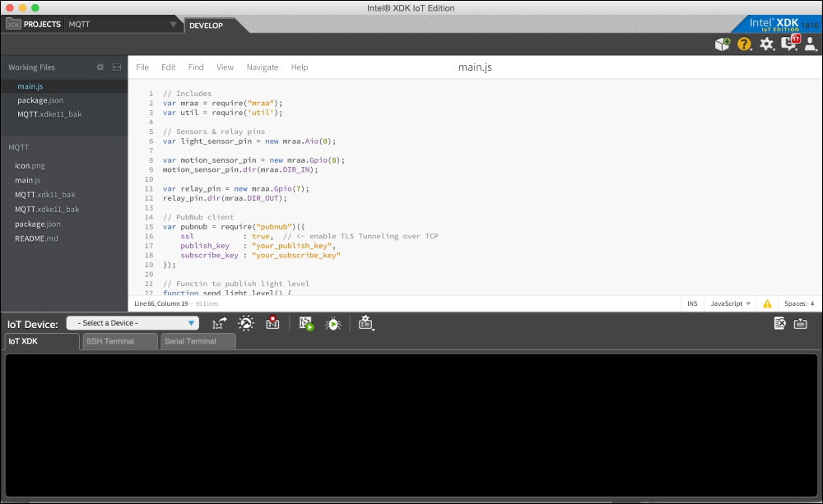Open the notifications icon with badge 17

[x=790, y=43]
